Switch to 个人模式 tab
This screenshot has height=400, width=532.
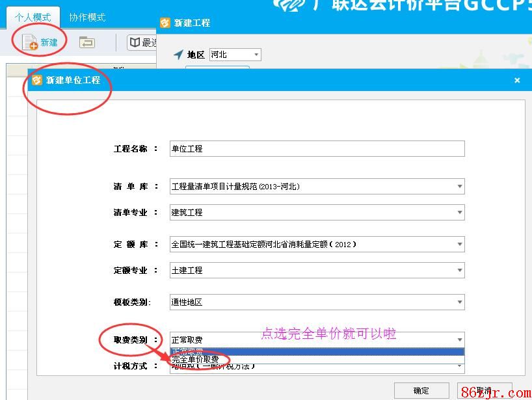click(x=33, y=18)
